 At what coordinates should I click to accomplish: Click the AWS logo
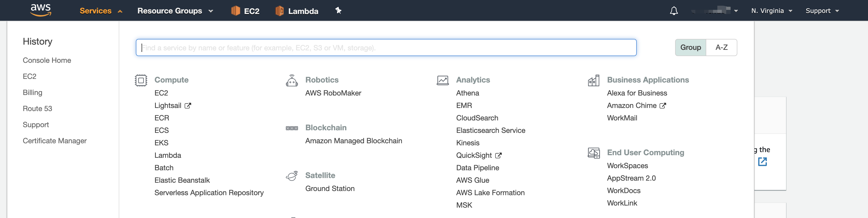pyautogui.click(x=41, y=10)
